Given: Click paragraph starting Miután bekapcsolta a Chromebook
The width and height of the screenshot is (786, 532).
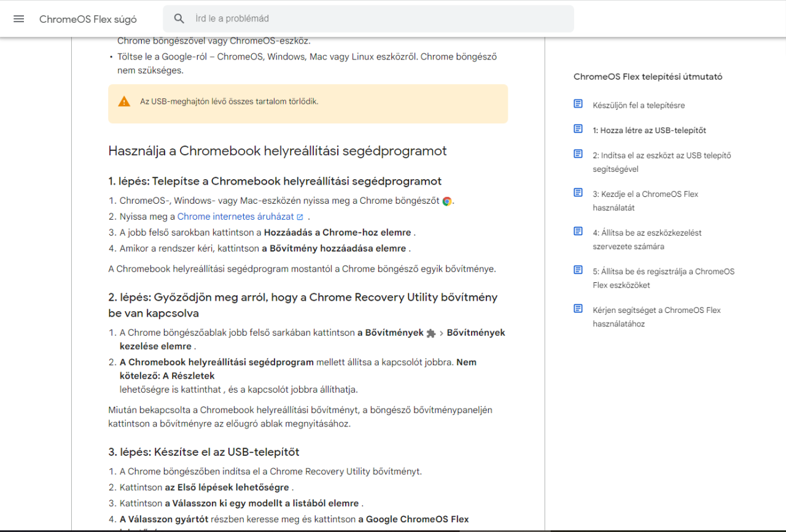Looking at the screenshot, I should click(300, 417).
